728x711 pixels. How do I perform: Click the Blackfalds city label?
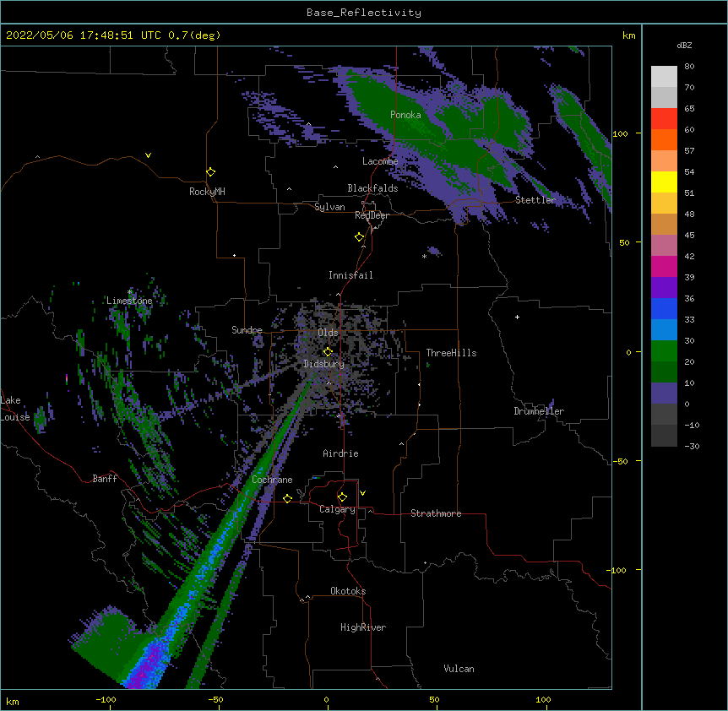pyautogui.click(x=372, y=188)
